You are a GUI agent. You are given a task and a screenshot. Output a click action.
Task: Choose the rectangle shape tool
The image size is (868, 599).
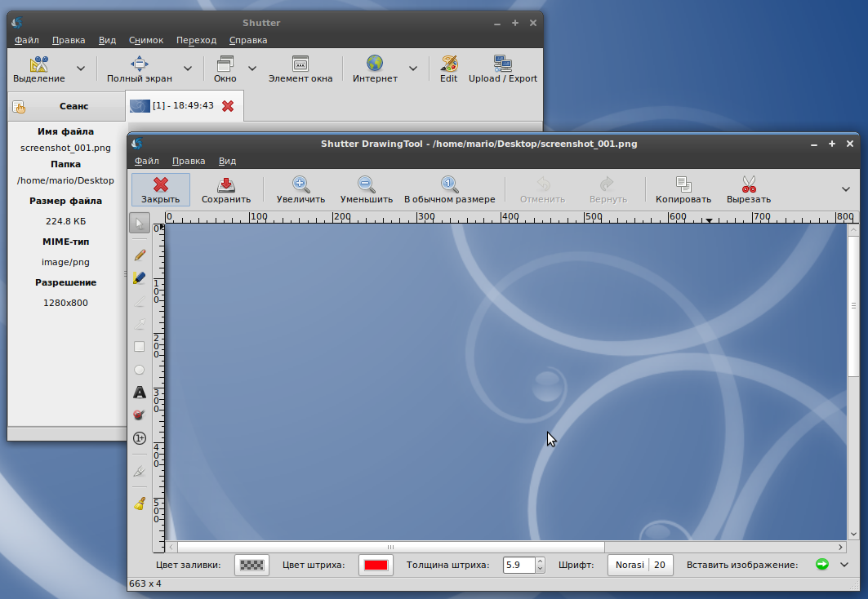click(140, 346)
